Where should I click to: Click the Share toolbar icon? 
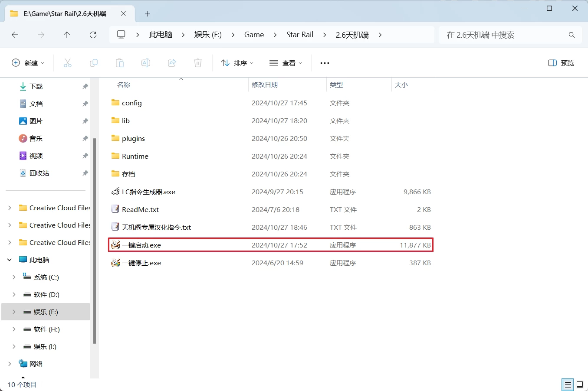[172, 63]
